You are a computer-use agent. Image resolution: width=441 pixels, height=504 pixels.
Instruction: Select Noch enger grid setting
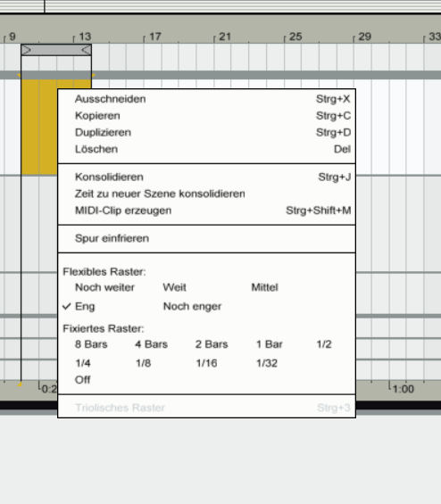192,306
